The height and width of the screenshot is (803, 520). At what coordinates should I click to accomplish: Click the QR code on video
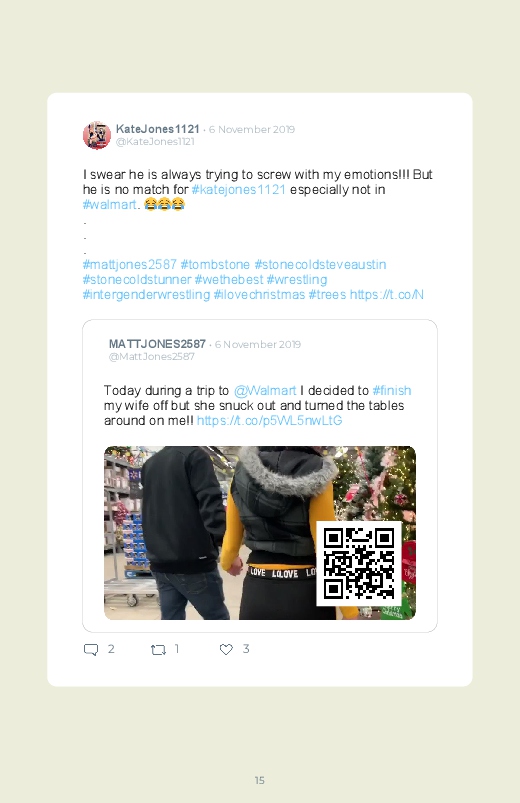coord(359,564)
